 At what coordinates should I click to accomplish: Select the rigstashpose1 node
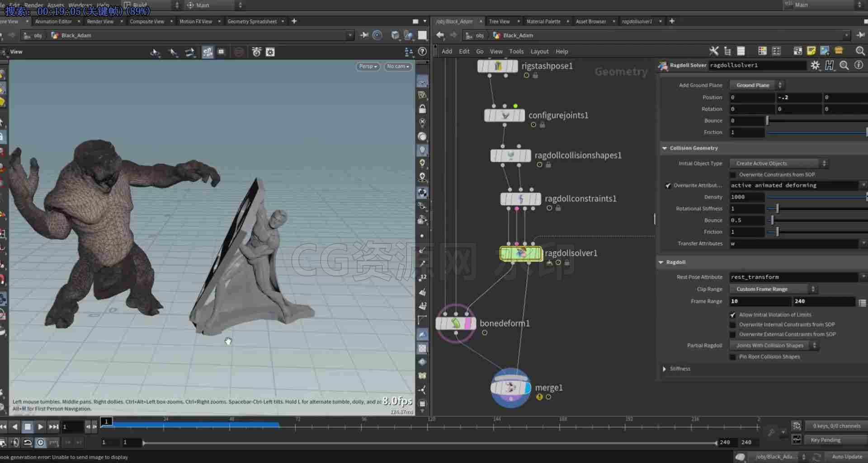[498, 66]
